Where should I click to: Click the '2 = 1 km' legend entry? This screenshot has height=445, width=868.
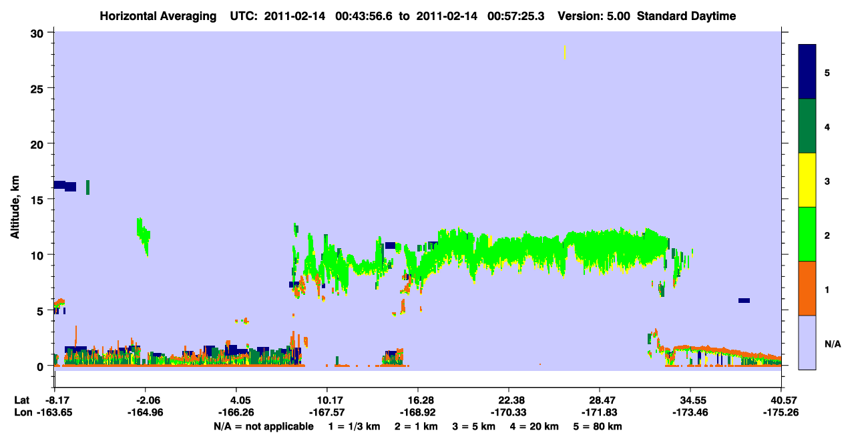coord(415,426)
